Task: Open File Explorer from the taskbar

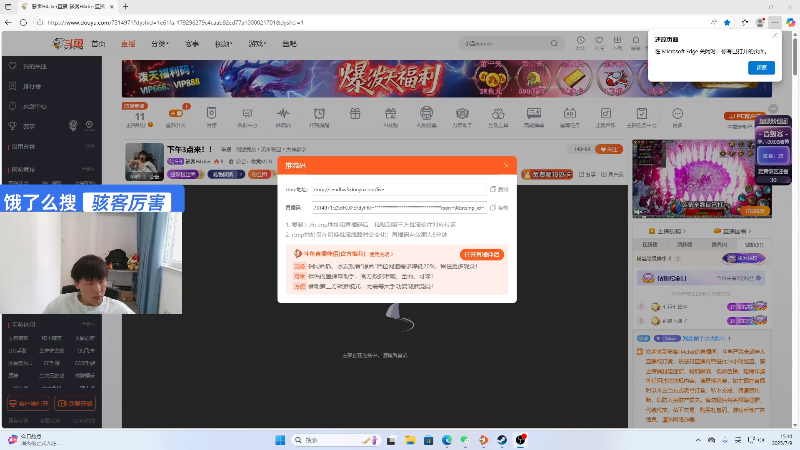Action: pos(410,440)
